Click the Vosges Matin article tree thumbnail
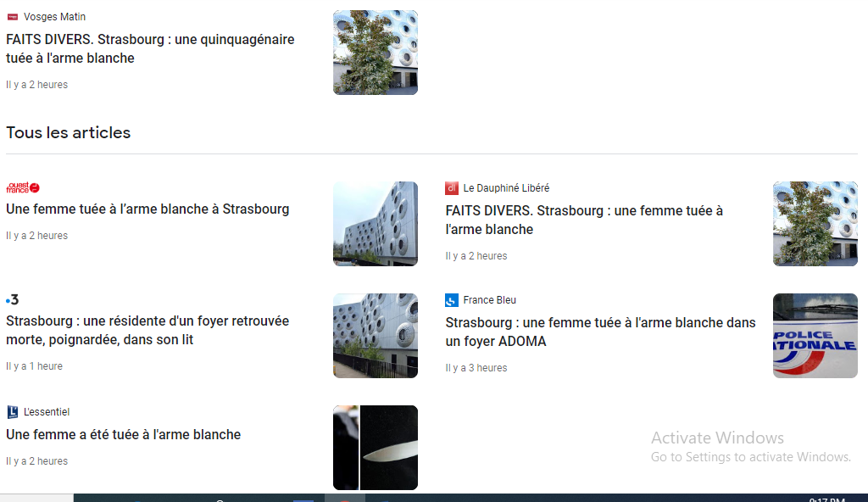Viewport: 868px width, 502px height. pyautogui.click(x=376, y=53)
